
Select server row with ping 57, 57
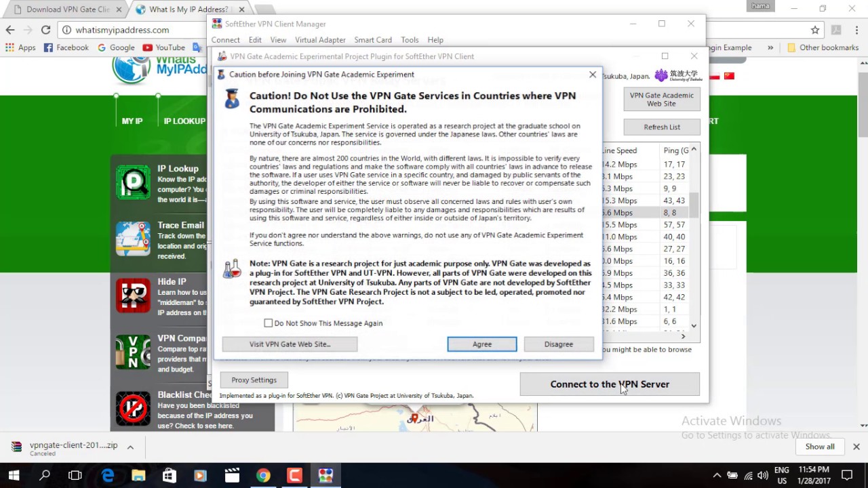[x=644, y=225]
